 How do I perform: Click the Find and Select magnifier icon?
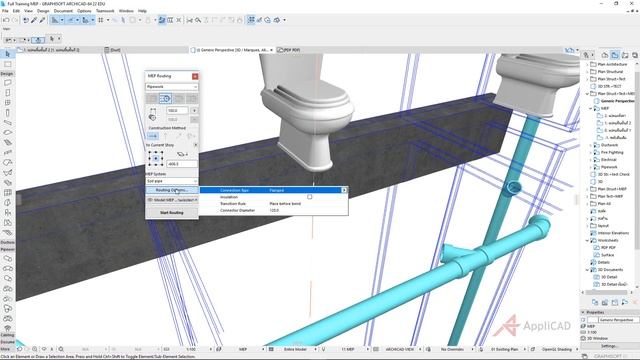[x=198, y=20]
